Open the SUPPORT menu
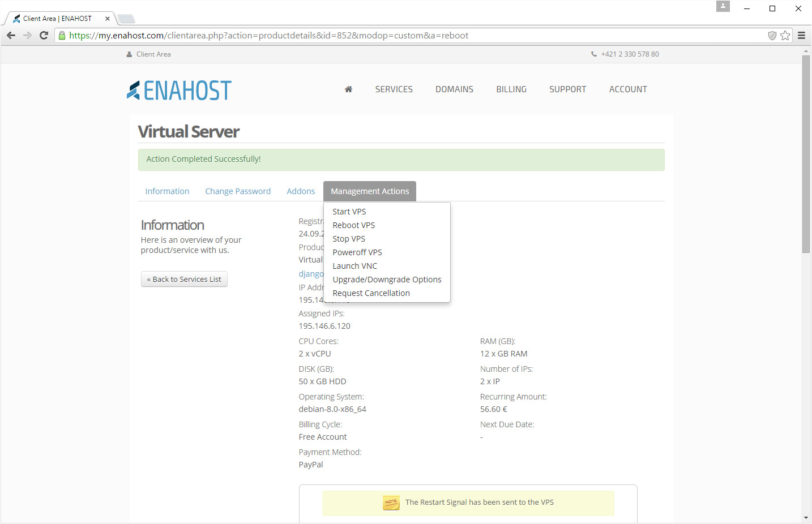The width and height of the screenshot is (812, 524). click(567, 89)
